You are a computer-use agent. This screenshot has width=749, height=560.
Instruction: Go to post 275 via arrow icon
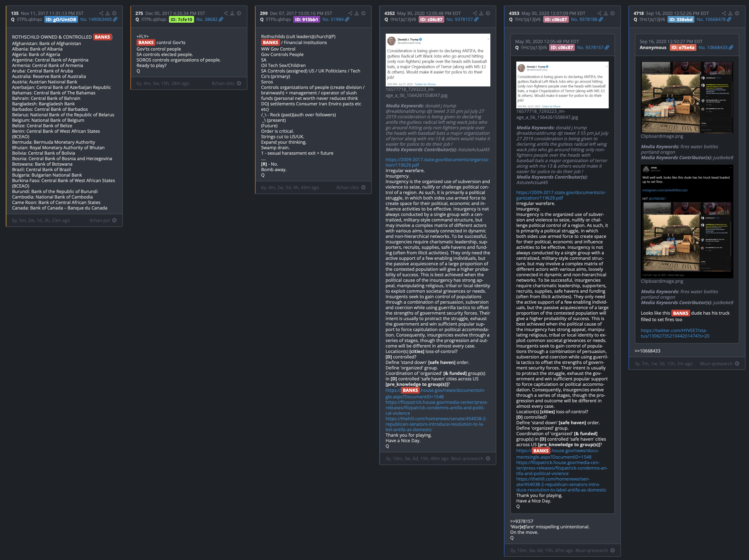point(239,13)
